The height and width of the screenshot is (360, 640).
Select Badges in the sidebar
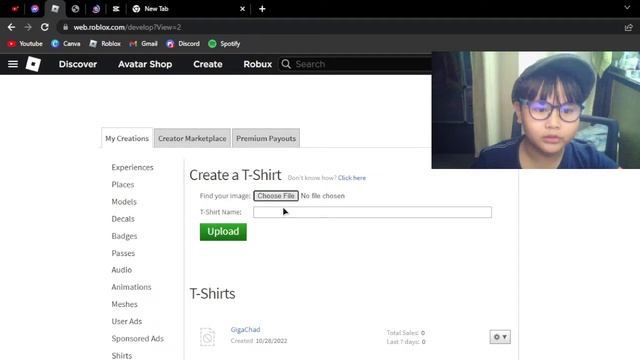(124, 236)
